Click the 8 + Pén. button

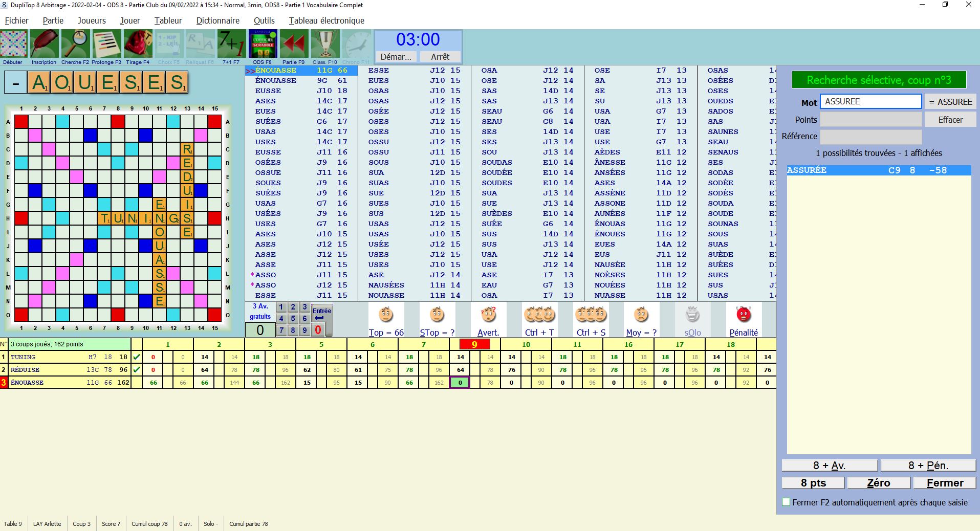coord(928,466)
